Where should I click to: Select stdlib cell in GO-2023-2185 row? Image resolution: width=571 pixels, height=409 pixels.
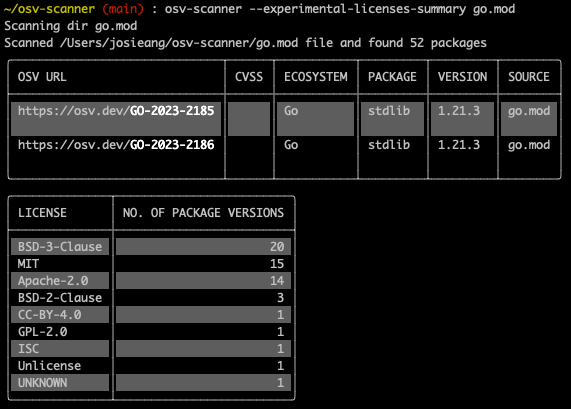(x=392, y=119)
